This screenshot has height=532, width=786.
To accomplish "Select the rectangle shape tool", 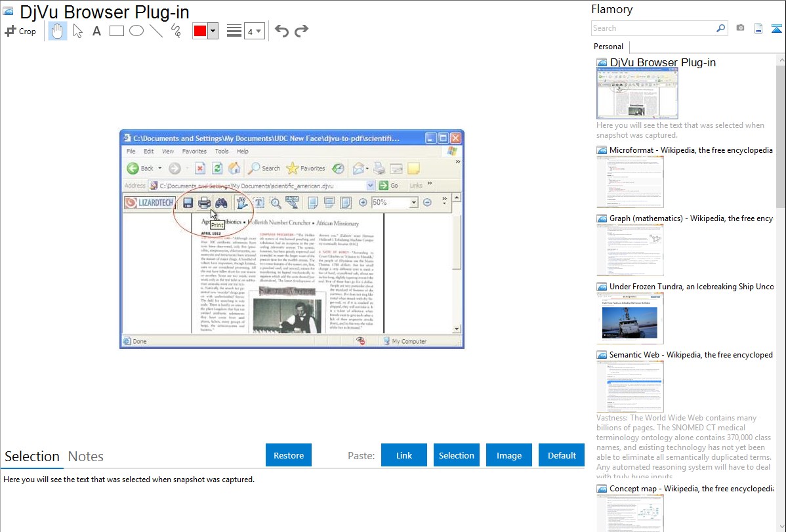I will coord(116,31).
